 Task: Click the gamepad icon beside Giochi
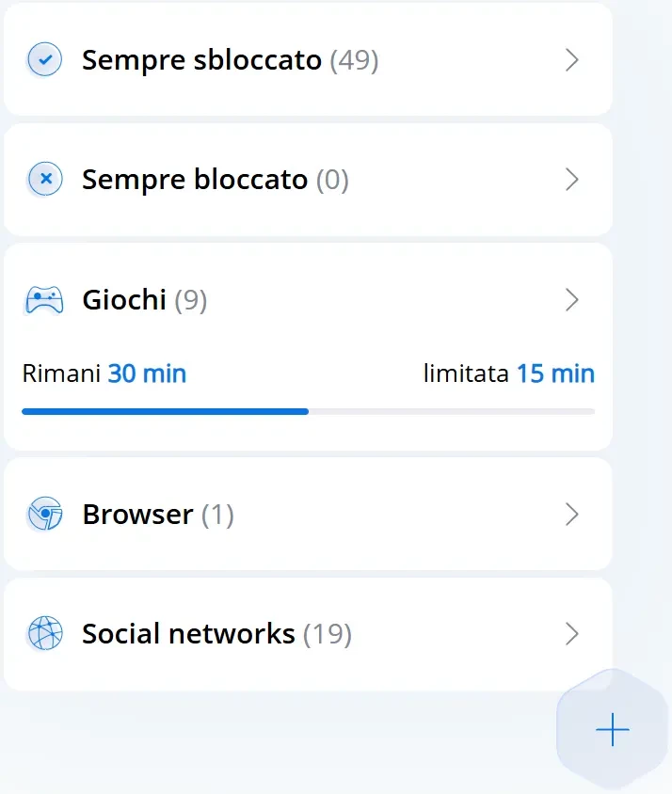tap(44, 300)
